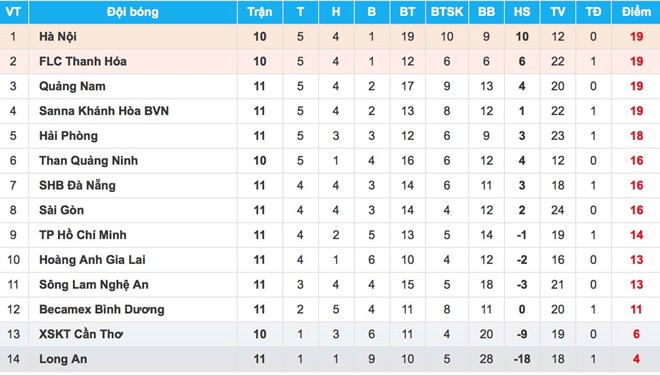Open the FLC Thanh Hóa team link
Viewport: 660px width, 375px height.
click(82, 61)
